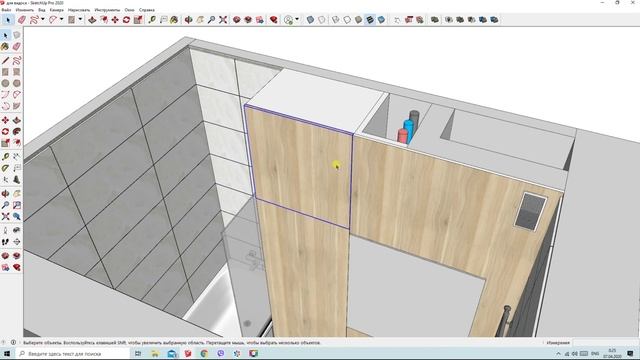Click the Измерения measurements field
Image resolution: width=640 pixels, height=360 pixels.
(x=605, y=343)
